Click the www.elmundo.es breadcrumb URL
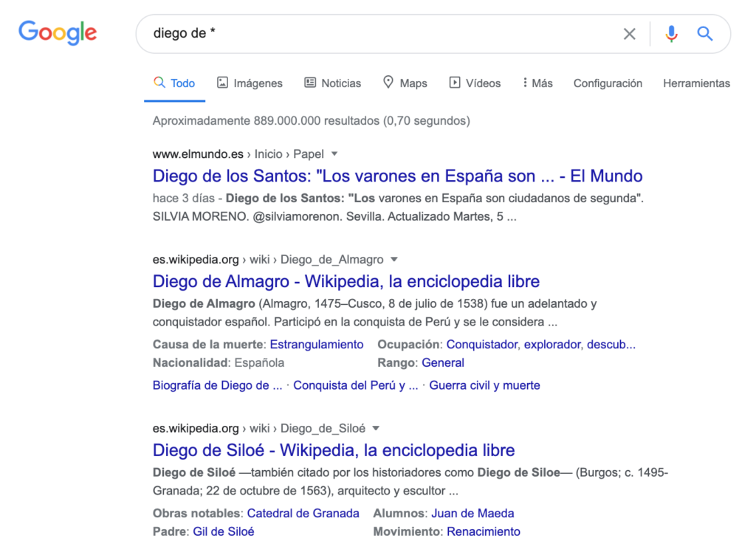This screenshot has width=756, height=555. [198, 154]
